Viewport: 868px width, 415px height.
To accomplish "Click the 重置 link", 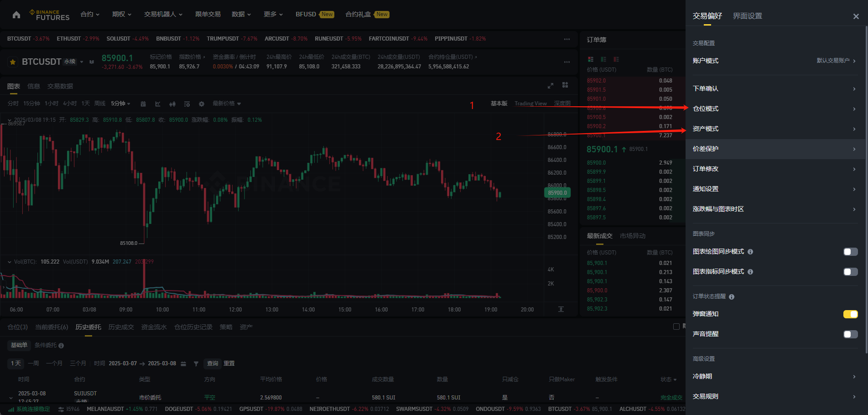I will tap(229, 363).
